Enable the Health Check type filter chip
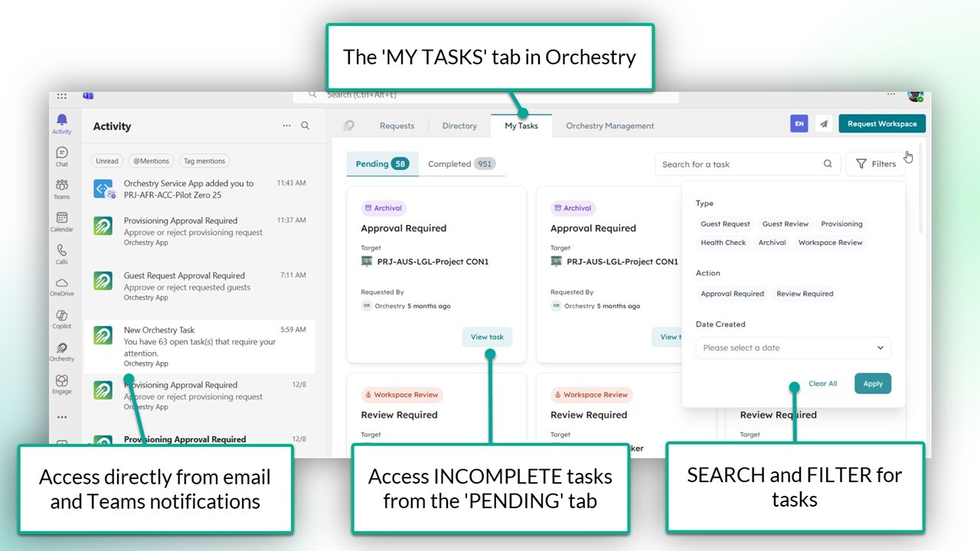This screenshot has width=980, height=551. coord(724,243)
